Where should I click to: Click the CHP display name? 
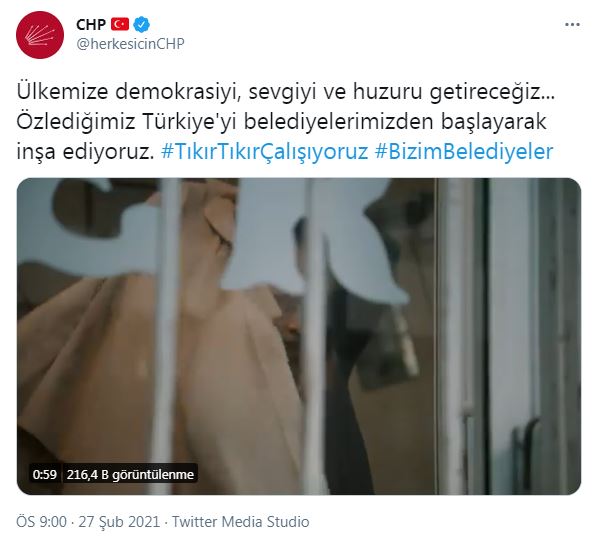tap(91, 25)
